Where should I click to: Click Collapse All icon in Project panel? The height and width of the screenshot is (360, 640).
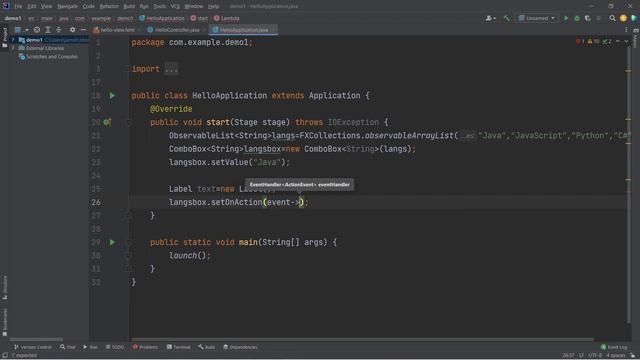[58, 30]
